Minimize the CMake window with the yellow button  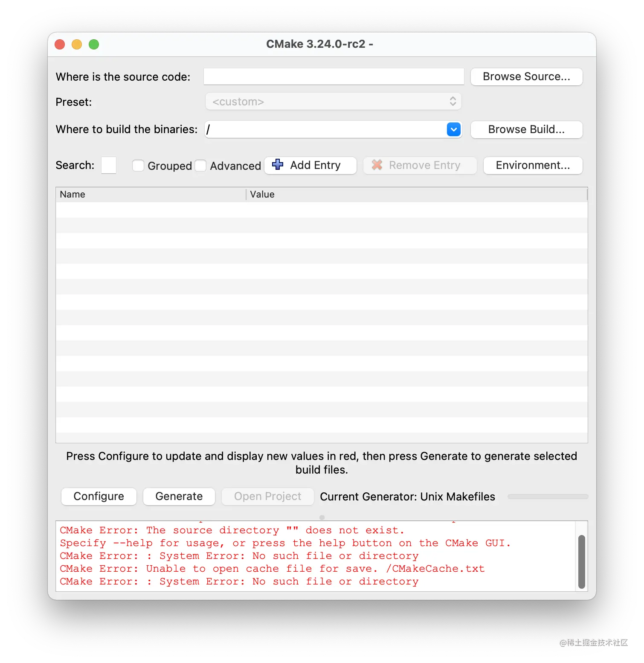click(77, 44)
